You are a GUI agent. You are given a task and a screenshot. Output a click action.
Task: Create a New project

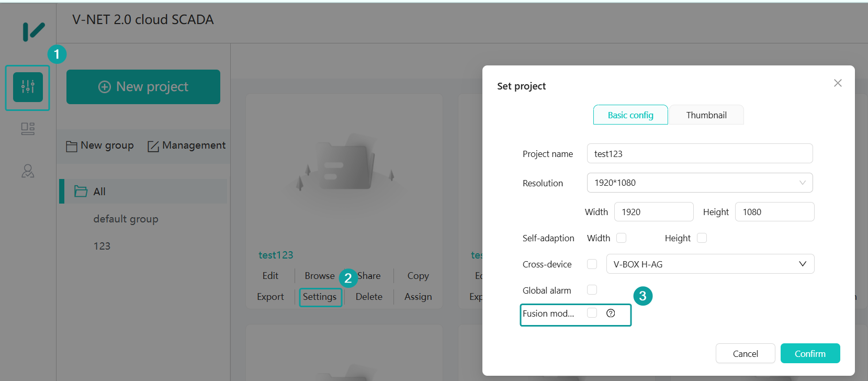pos(143,87)
